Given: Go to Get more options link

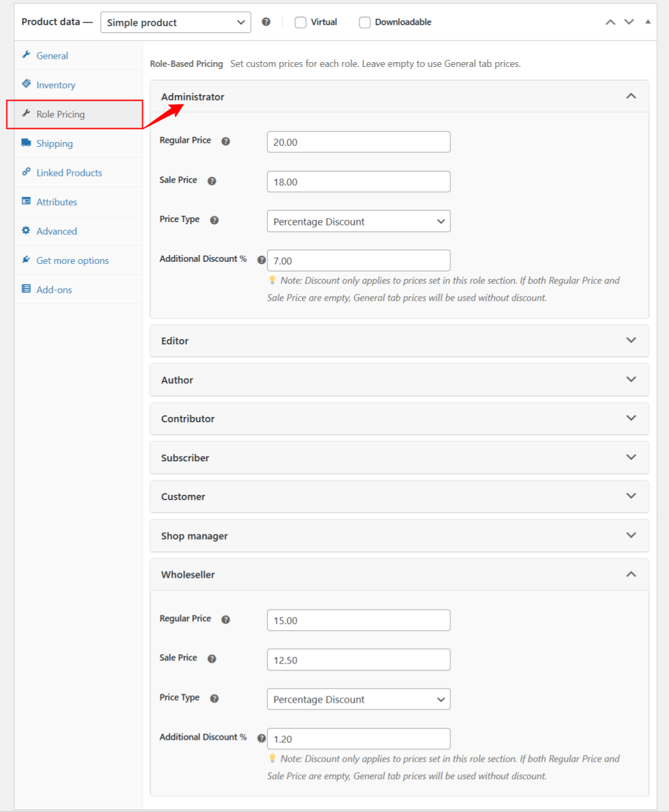Looking at the screenshot, I should click(72, 260).
